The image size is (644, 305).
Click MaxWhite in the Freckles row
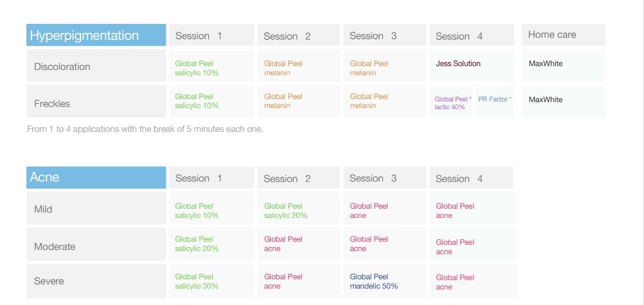coord(546,100)
